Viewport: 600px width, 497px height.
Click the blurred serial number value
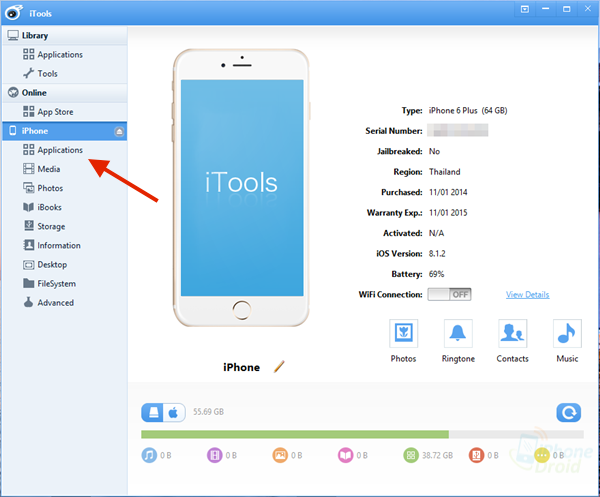[x=458, y=130]
